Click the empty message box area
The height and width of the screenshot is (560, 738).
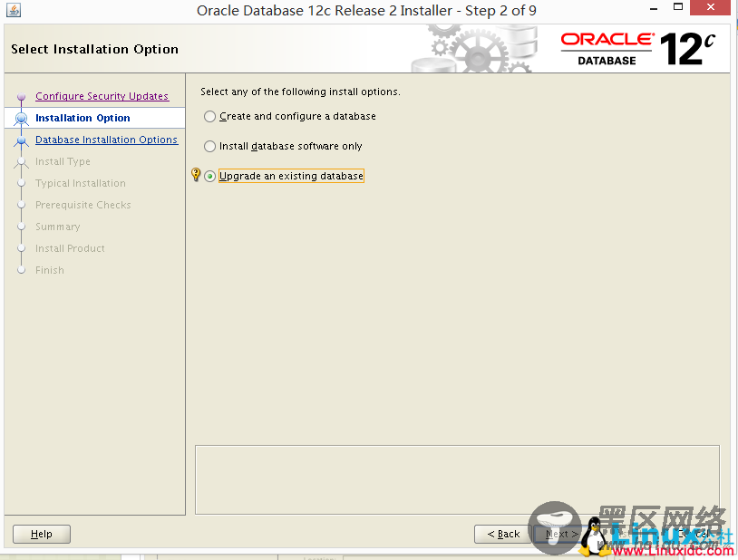point(457,479)
